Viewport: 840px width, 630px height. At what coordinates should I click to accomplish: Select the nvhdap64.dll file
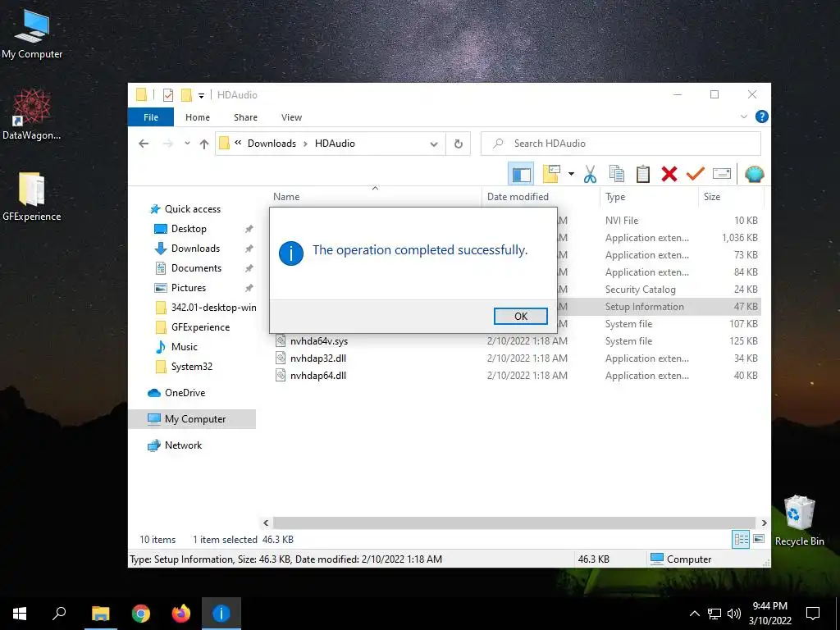(x=317, y=376)
